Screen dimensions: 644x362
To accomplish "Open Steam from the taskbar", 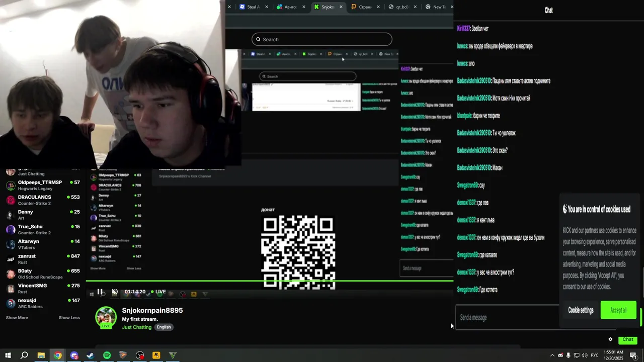I will [x=91, y=355].
